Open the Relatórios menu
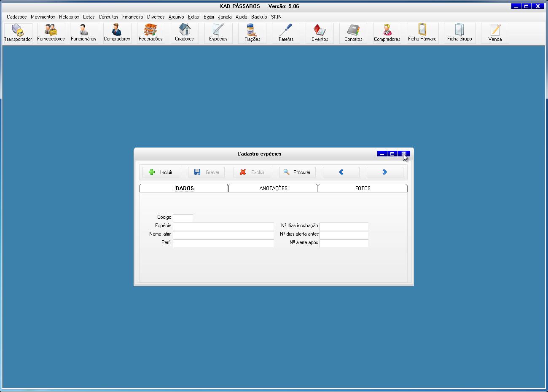 (69, 17)
